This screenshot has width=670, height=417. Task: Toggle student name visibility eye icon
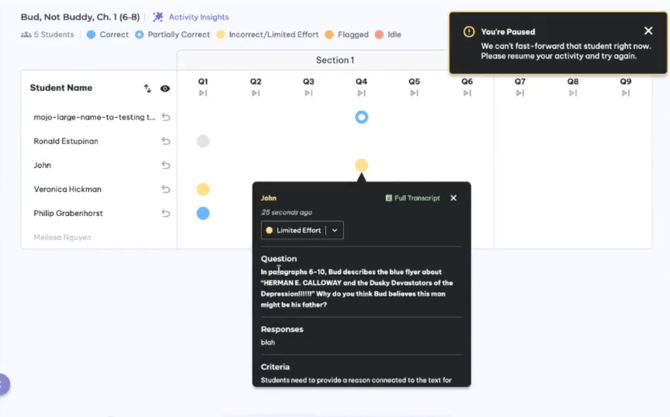(x=165, y=88)
